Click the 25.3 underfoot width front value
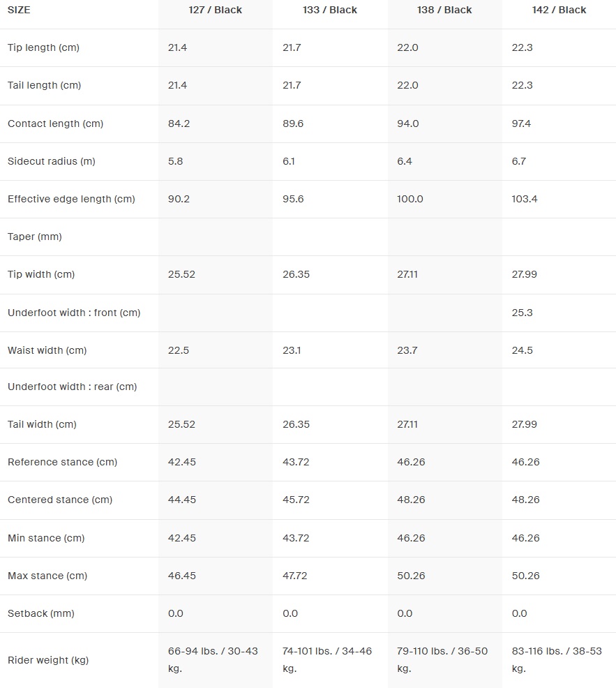 pyautogui.click(x=523, y=313)
